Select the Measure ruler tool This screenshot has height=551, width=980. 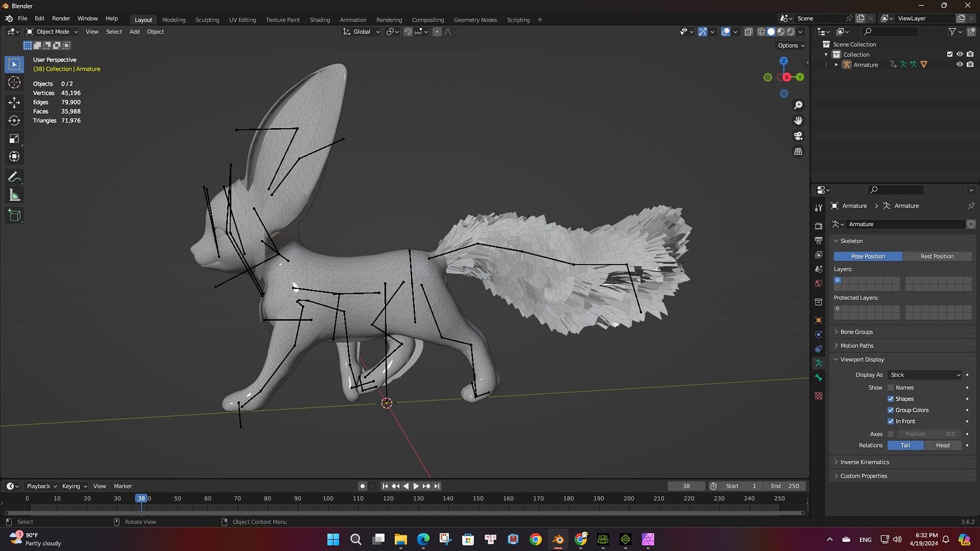pos(14,195)
